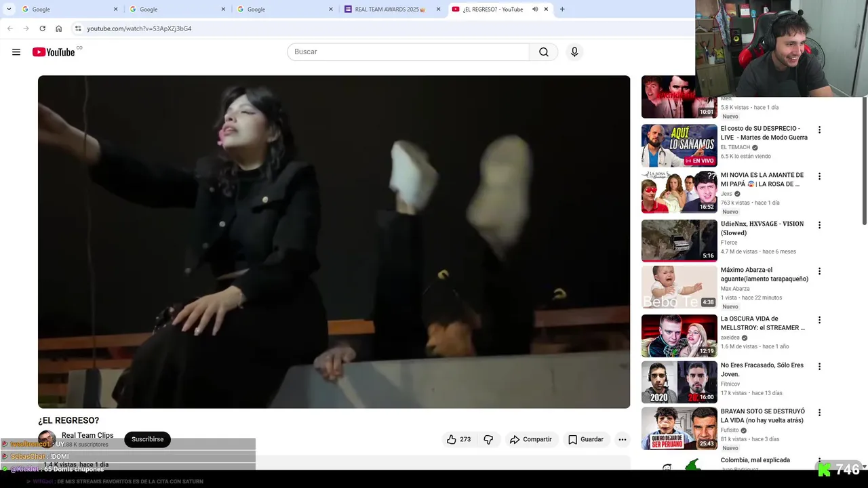Switch to the first Google tab
The width and height of the screenshot is (868, 488).
(70, 9)
